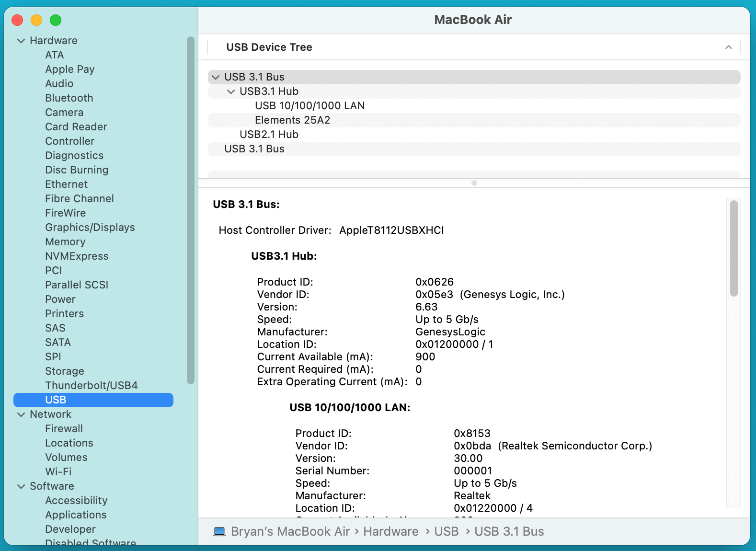The height and width of the screenshot is (551, 756).
Task: Click the details pane vertical scrollbar
Action: [733, 248]
